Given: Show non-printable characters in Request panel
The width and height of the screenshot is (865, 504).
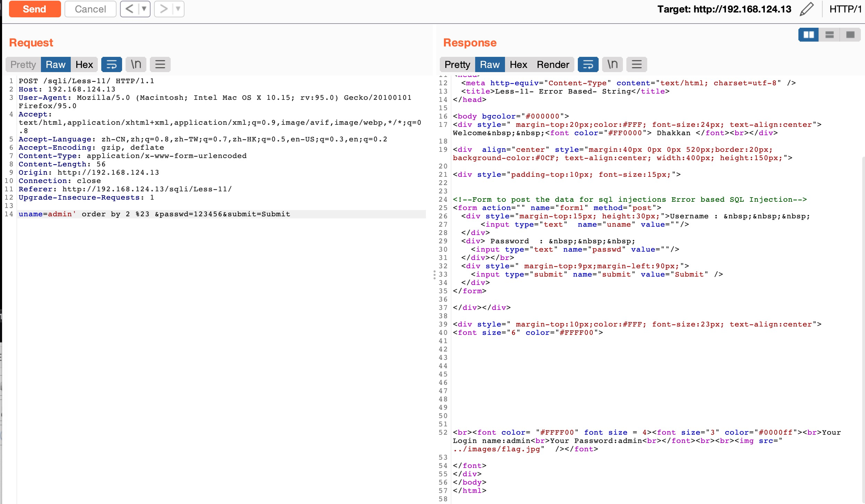Looking at the screenshot, I should (x=136, y=64).
